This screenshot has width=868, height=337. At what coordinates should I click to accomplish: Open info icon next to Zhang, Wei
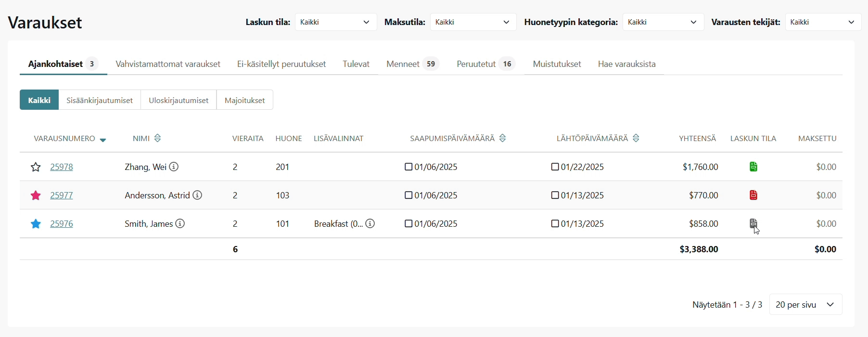point(174,167)
